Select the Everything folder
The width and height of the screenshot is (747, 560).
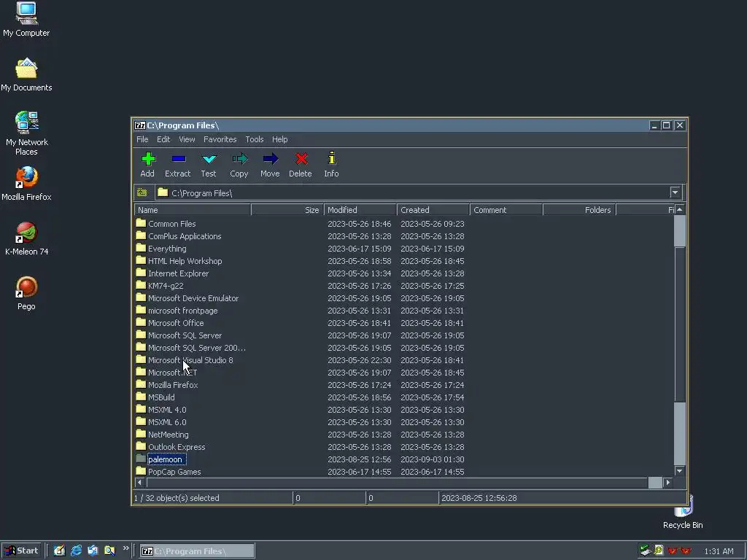tap(167, 249)
